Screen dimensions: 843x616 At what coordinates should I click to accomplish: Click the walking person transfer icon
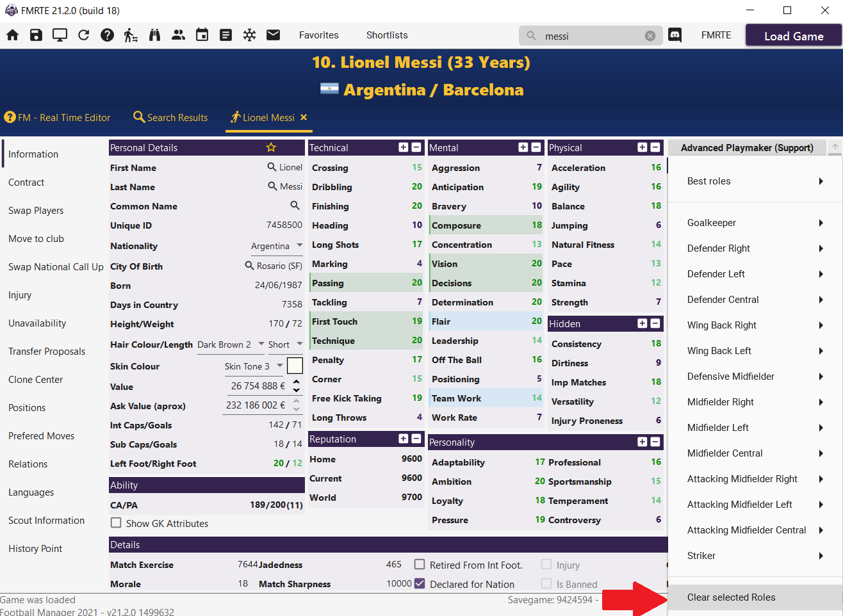click(x=131, y=35)
